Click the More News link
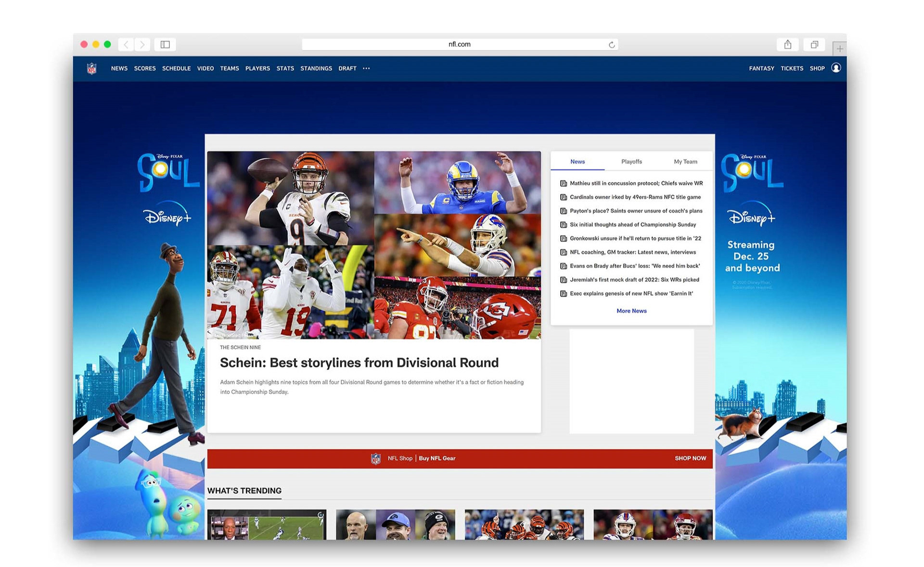Image resolution: width=924 pixels, height=567 pixels. click(631, 311)
